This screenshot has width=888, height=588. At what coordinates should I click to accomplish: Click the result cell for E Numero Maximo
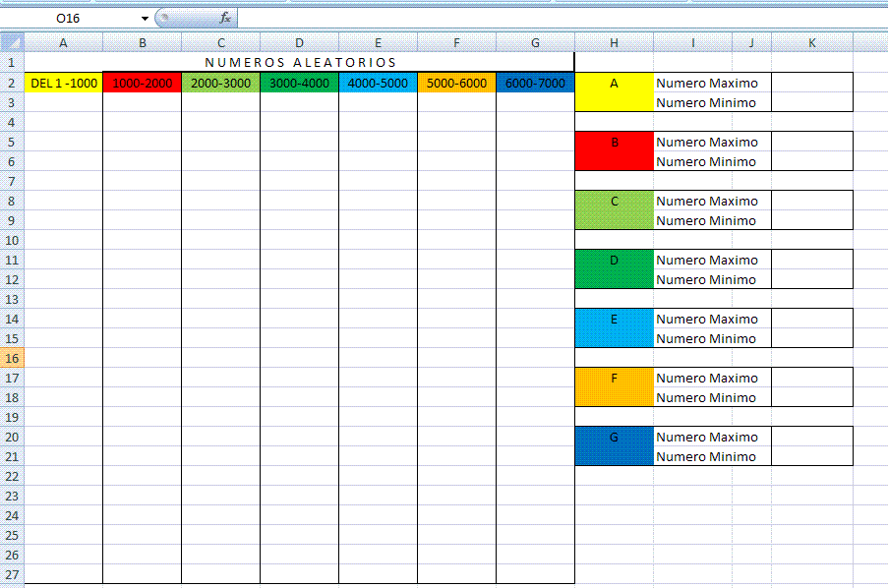(811, 319)
